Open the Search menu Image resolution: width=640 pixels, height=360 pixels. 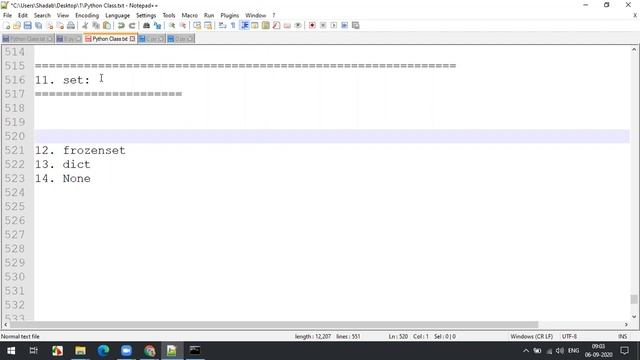[42, 15]
